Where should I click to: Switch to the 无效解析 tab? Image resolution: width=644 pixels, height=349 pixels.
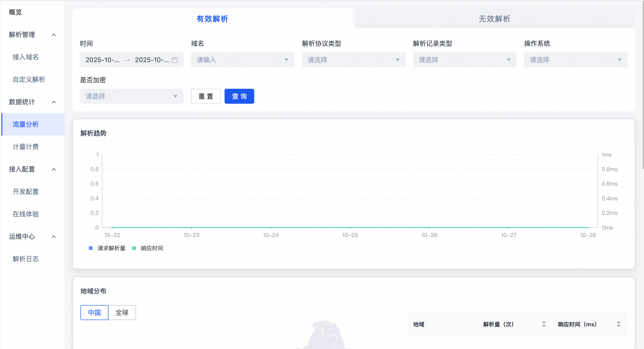click(x=494, y=19)
